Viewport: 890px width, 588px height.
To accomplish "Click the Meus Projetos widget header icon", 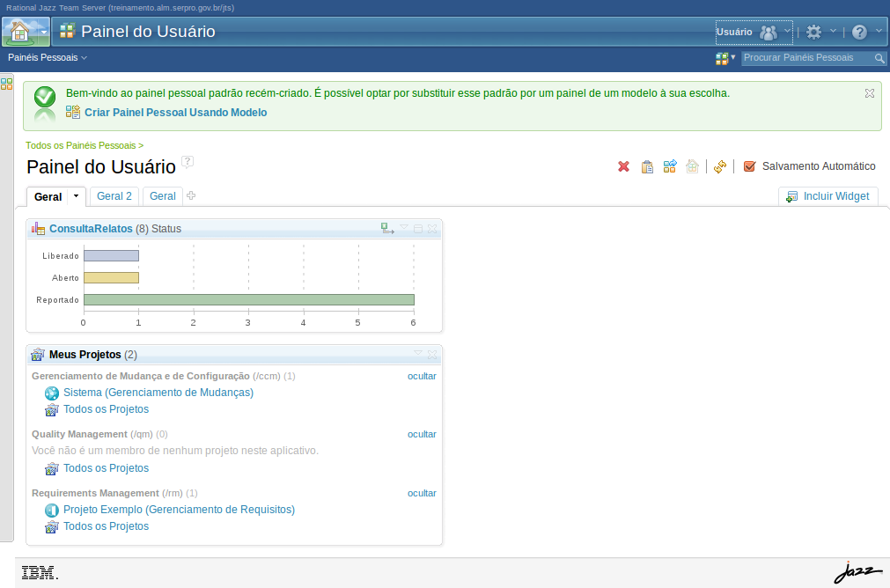I will (x=38, y=355).
